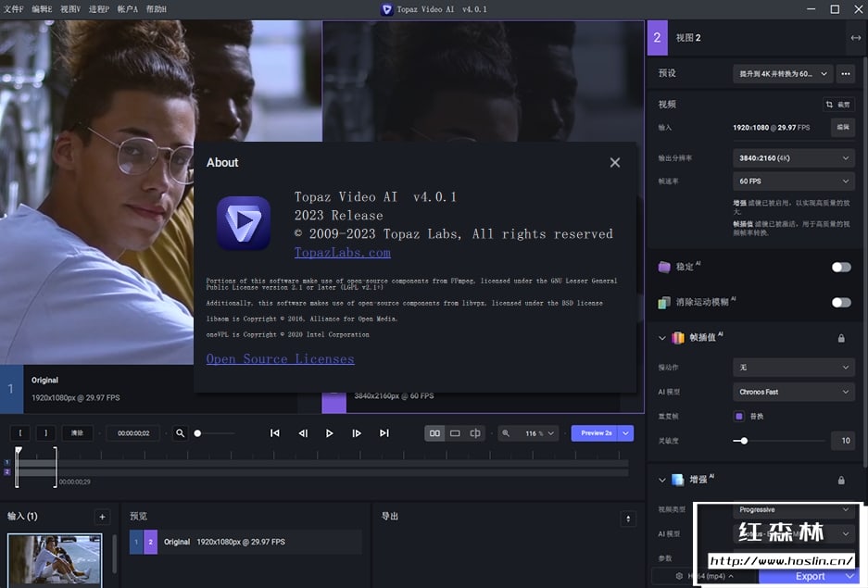
Task: Open the Chronos Fast AI model dropdown
Action: click(x=794, y=392)
